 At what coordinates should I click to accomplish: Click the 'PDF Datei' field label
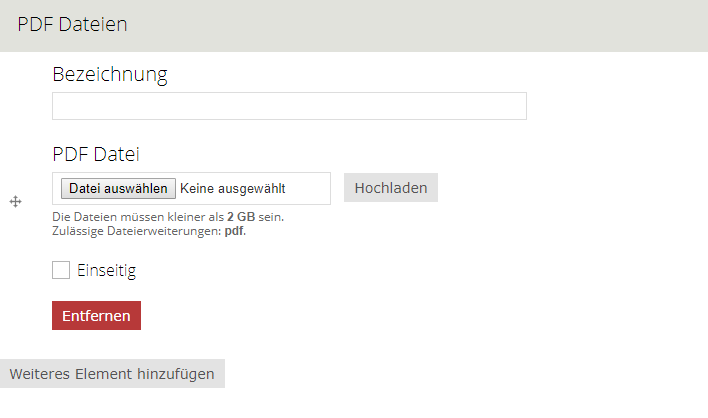96,154
